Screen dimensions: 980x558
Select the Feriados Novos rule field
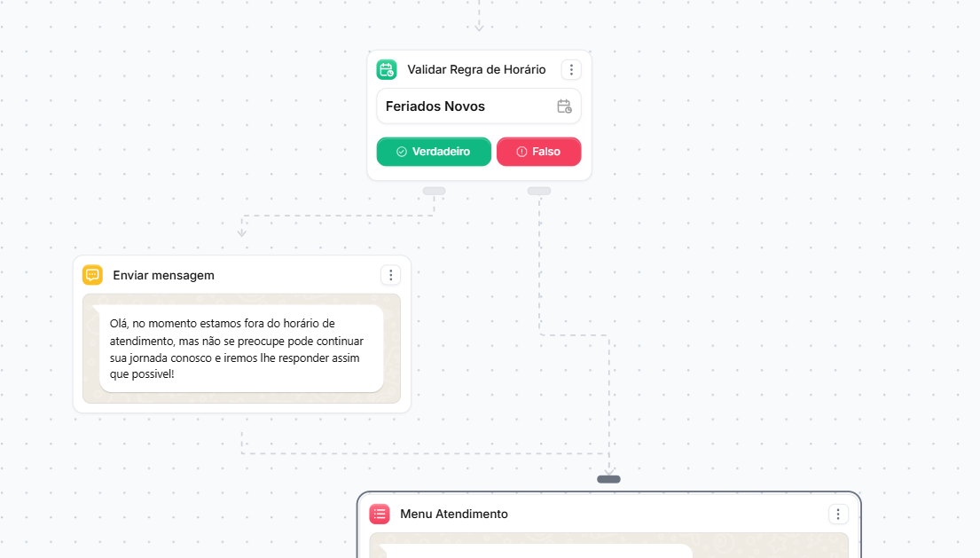[479, 106]
